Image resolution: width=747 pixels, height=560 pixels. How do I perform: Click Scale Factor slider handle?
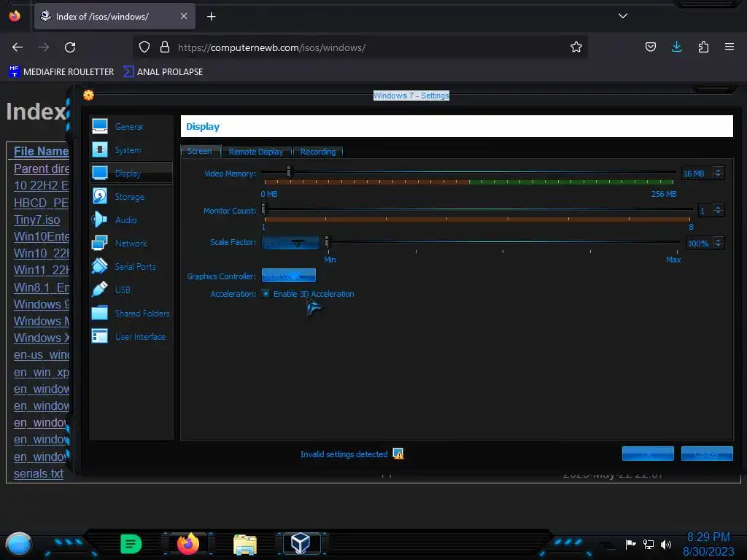click(x=328, y=241)
